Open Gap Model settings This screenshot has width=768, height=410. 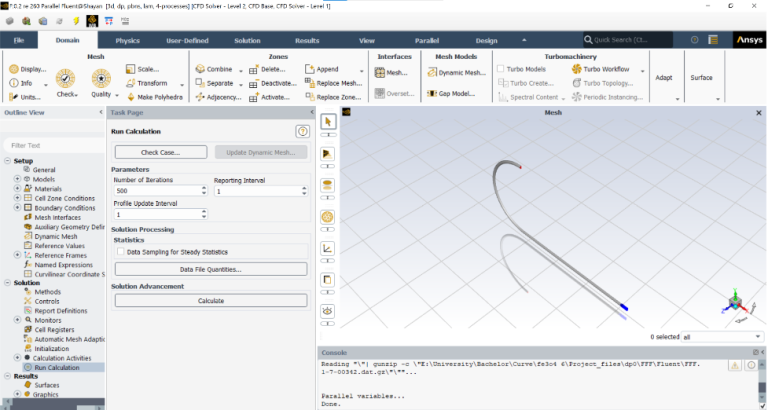click(x=451, y=93)
